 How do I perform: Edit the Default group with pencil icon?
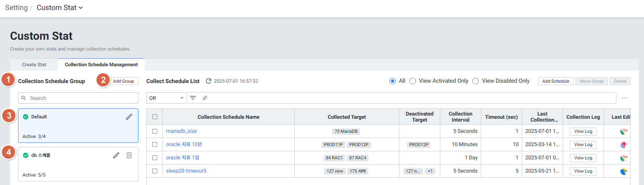129,117
